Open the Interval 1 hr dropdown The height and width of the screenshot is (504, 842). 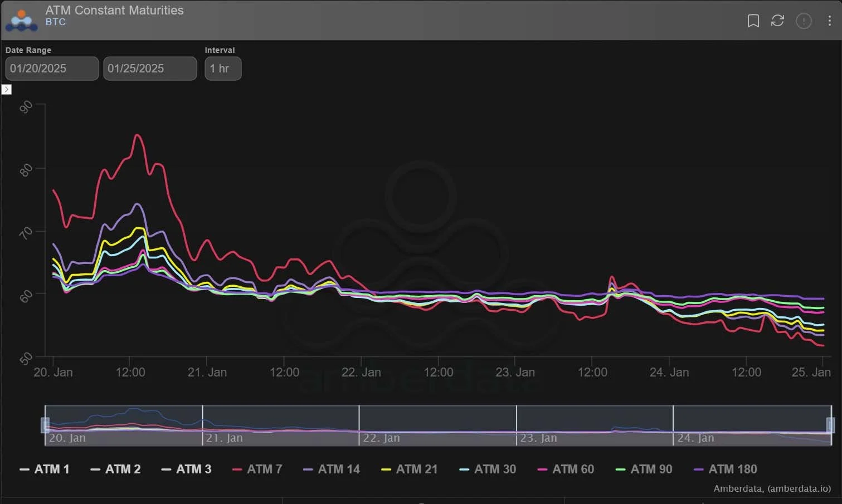223,68
